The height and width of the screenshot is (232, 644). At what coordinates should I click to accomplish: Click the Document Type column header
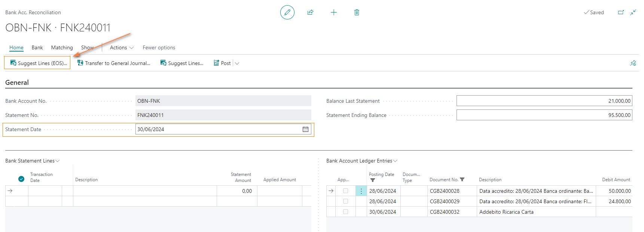[411, 177]
